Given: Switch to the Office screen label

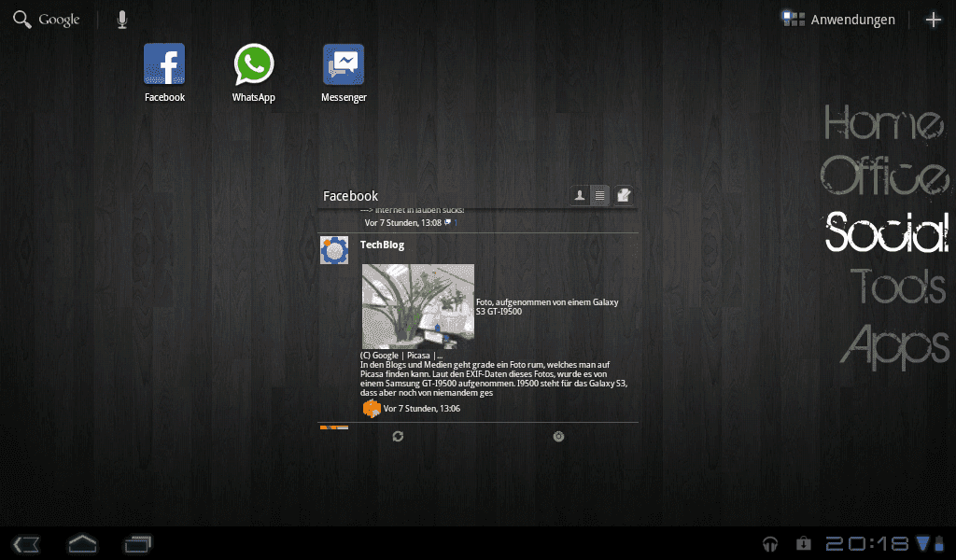Looking at the screenshot, I should tap(884, 175).
